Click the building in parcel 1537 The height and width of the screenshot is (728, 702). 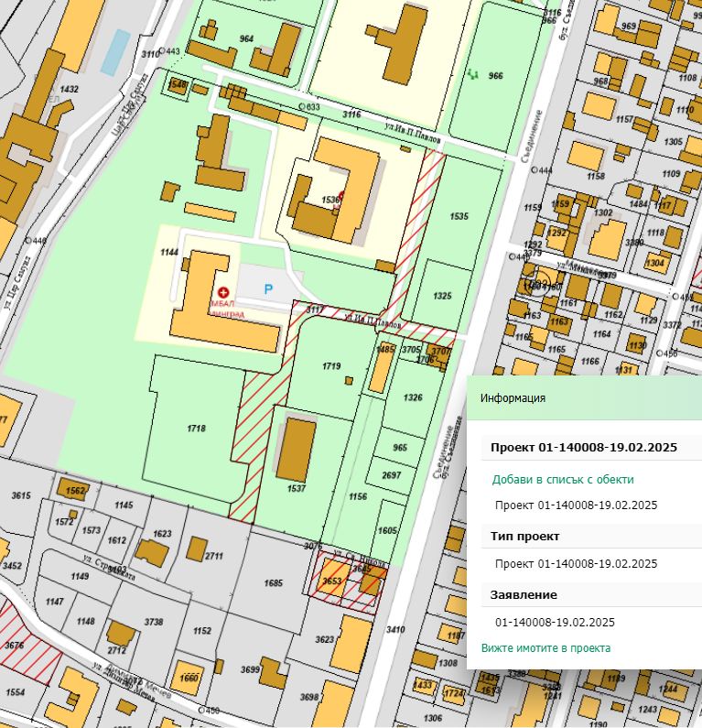[x=296, y=451]
